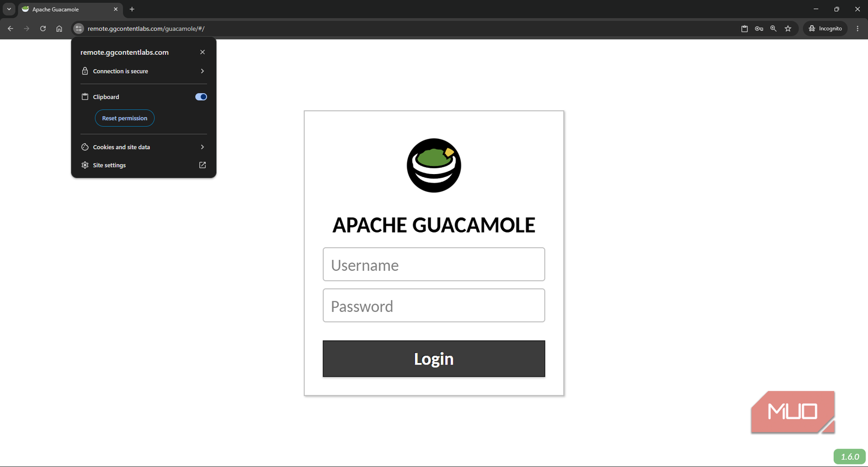
Task: Click the zoom magnifier icon in address bar
Action: (773, 28)
